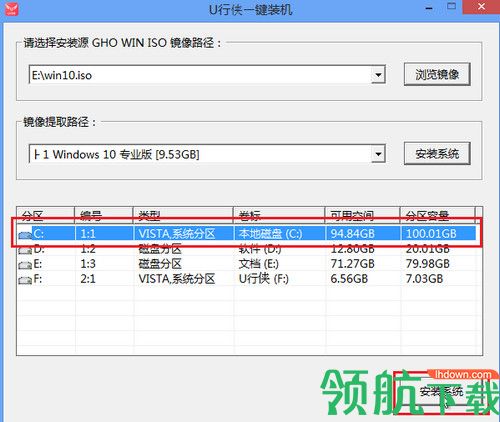Screen dimensions: 500x422
Task: Click the U行侠 app logo icon
Action: pos(12,9)
